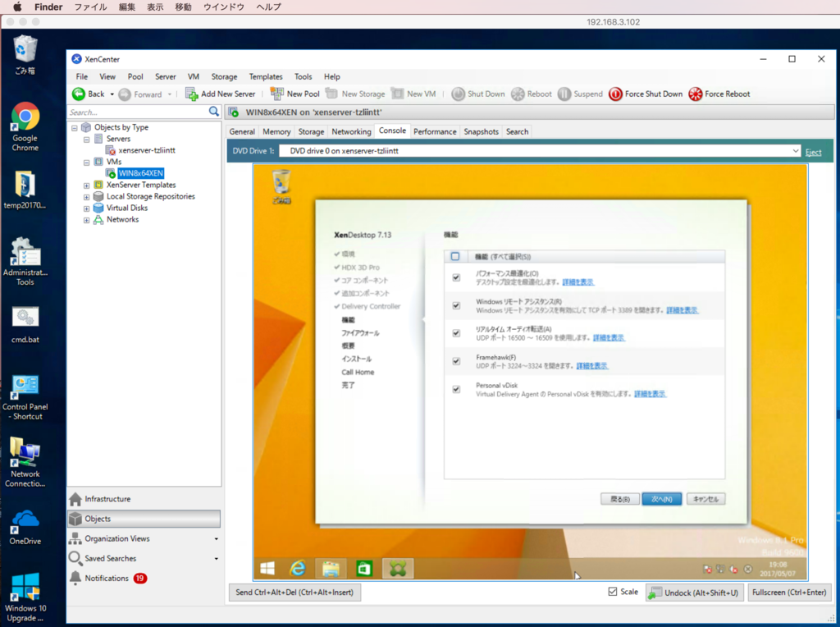Expand the Virtual Disks node
Screen dimensions: 840x627
tap(86, 208)
